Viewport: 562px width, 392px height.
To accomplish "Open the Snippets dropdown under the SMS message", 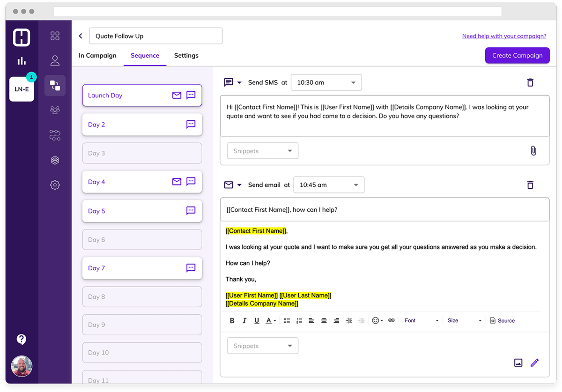I will tap(262, 150).
